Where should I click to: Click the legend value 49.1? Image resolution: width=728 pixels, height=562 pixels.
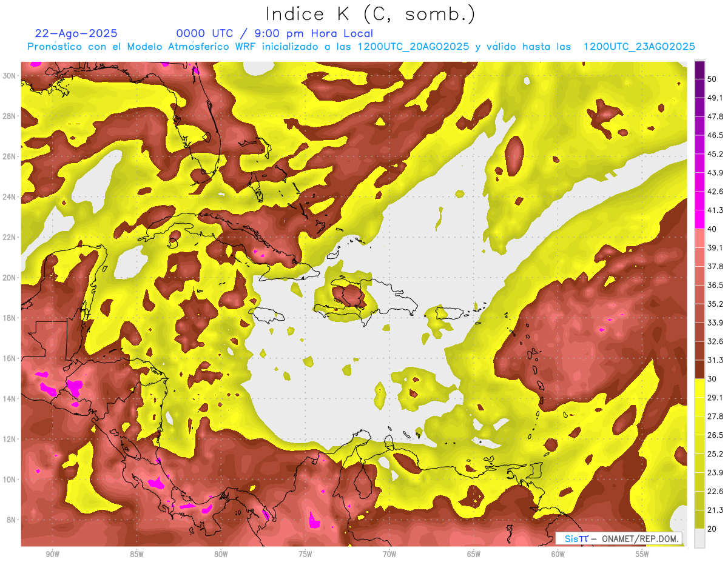coord(715,98)
